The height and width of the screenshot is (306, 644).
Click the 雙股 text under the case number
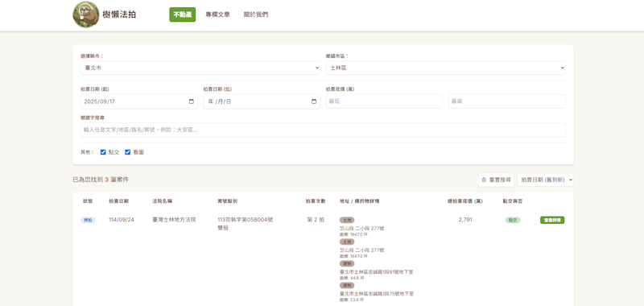[223, 228]
